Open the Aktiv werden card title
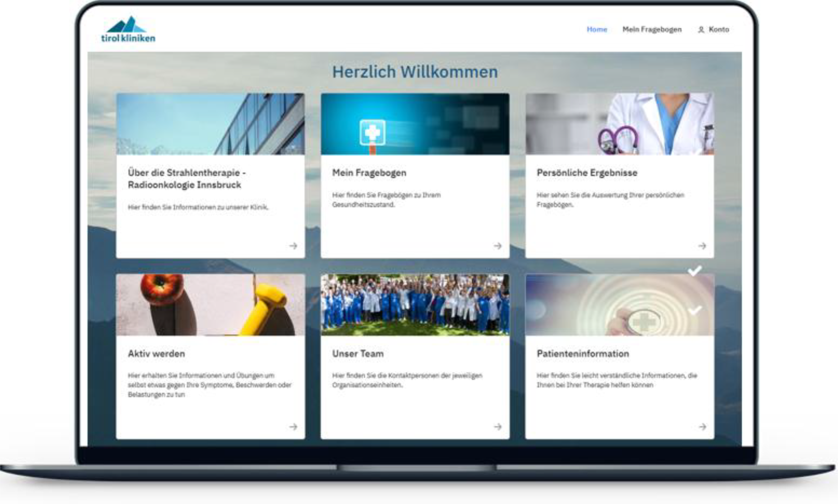Screen dimensions: 838x504 pyautogui.click(x=156, y=354)
